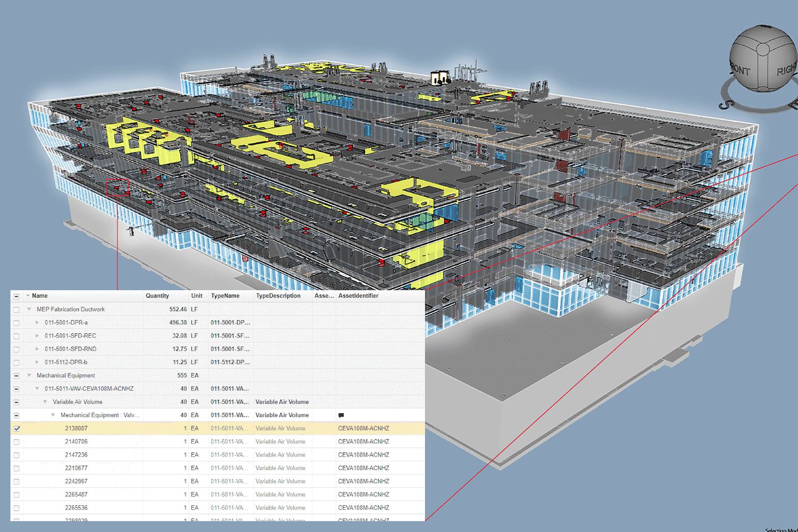Sort by the Quantity column header
Screen dimensions: 798x532
(157, 296)
